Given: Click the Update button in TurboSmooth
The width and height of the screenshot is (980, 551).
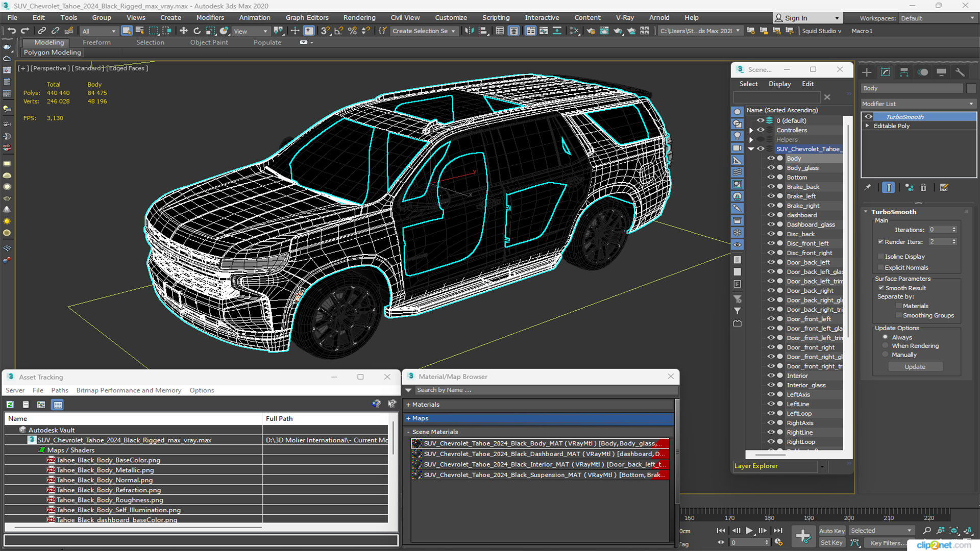Looking at the screenshot, I should [915, 367].
